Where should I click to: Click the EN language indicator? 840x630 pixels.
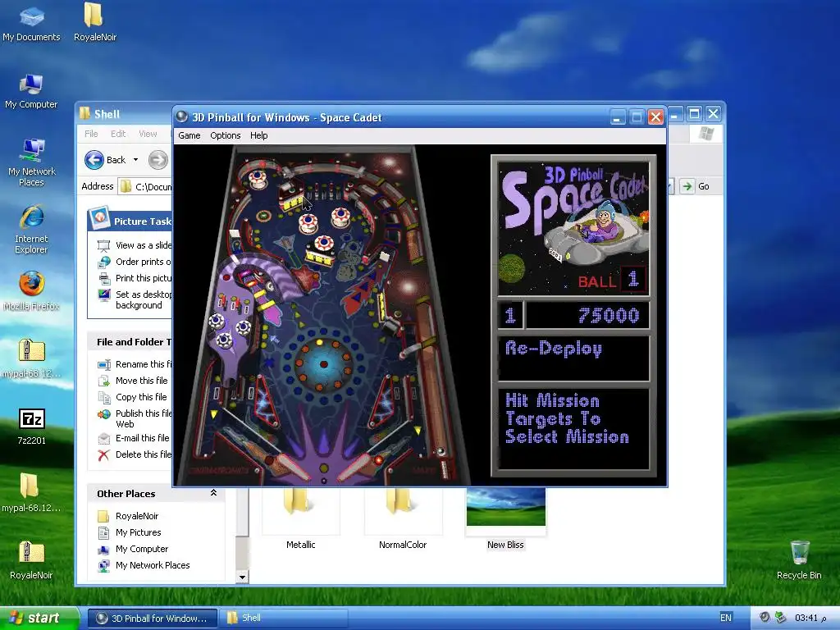click(x=725, y=618)
